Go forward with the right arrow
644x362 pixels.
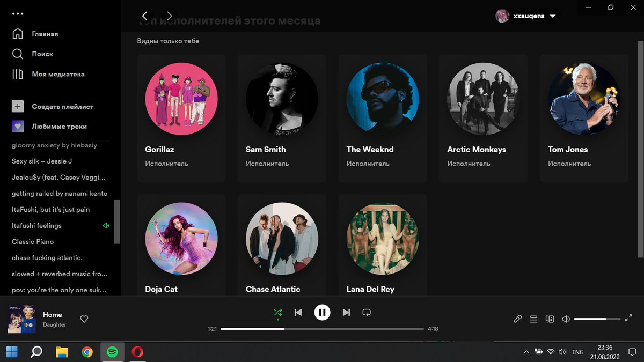(170, 16)
